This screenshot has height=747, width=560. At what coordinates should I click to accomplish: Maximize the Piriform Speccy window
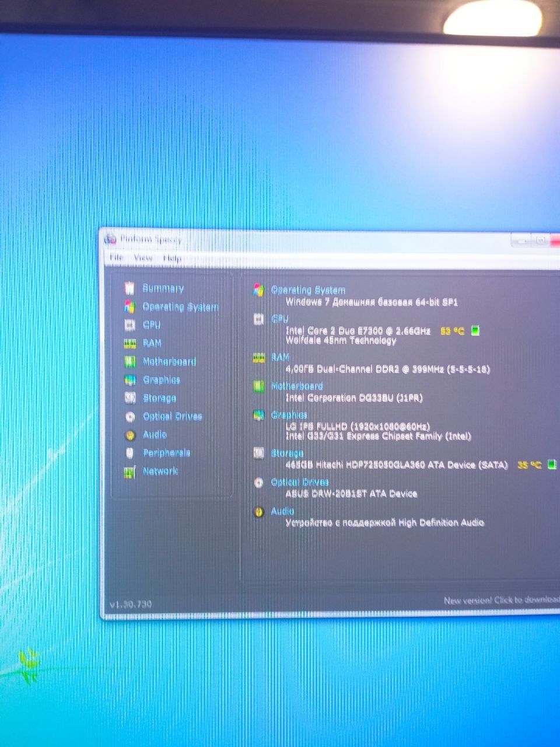[540, 240]
